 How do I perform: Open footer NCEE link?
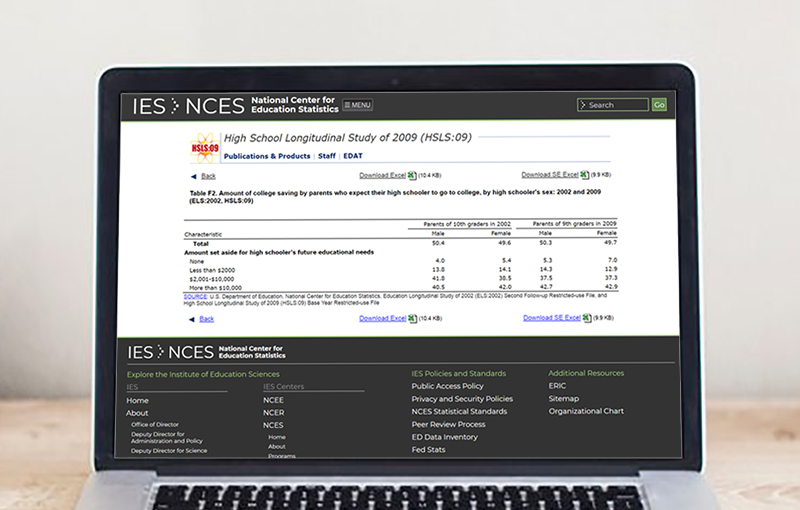pyautogui.click(x=273, y=400)
